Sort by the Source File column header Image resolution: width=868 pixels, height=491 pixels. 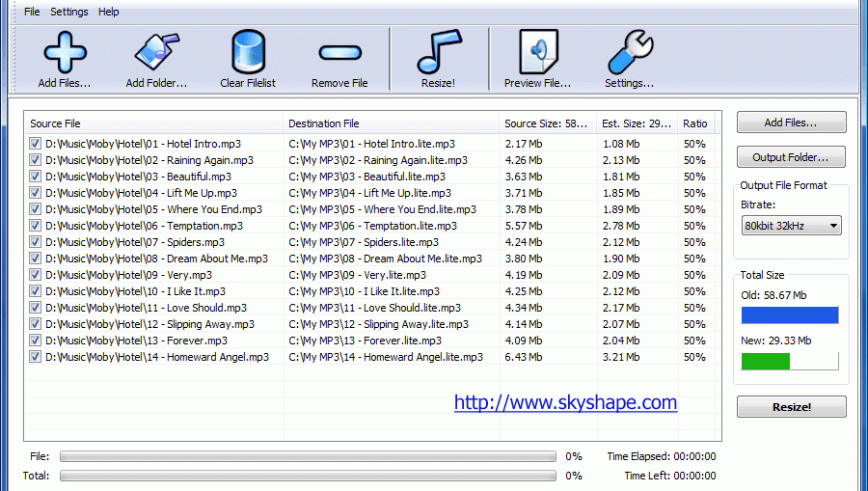click(153, 123)
